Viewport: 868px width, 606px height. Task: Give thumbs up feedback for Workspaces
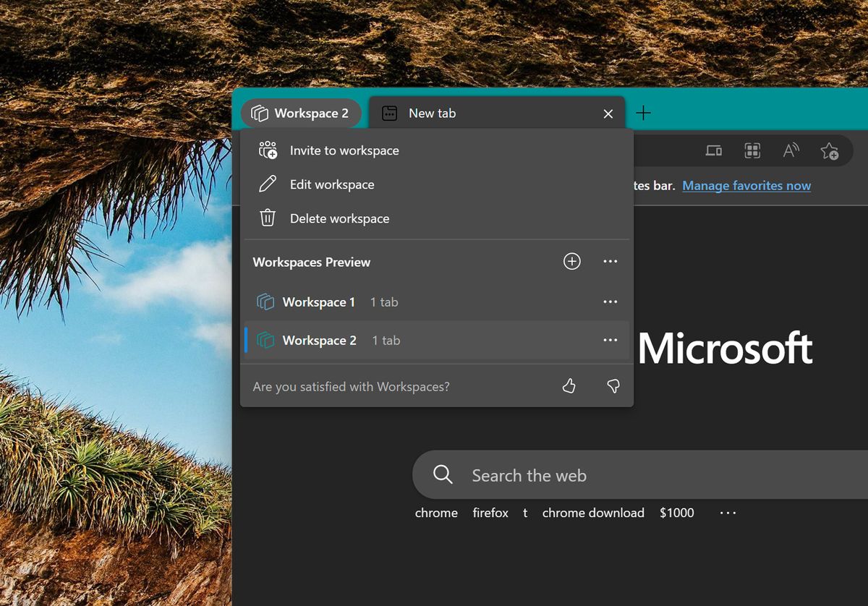pos(569,386)
